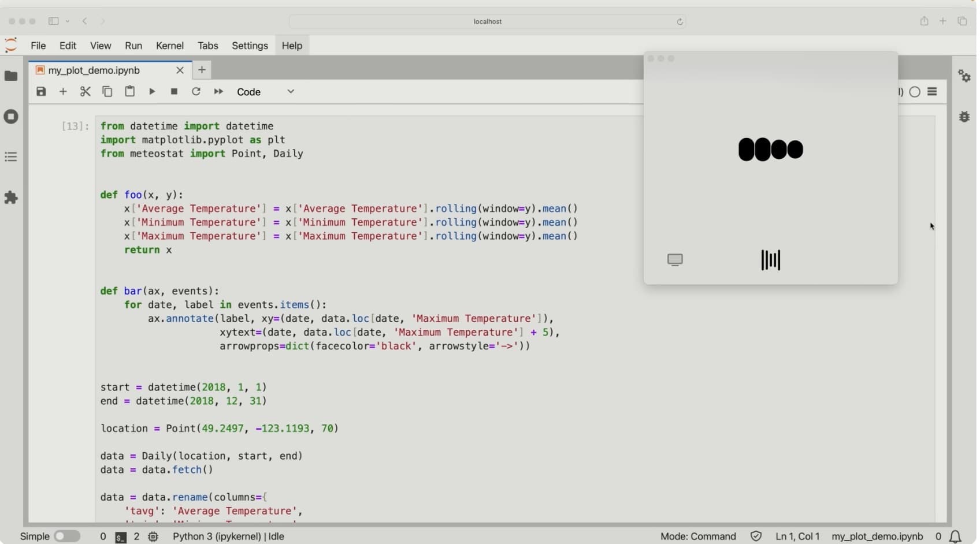Click the localhost address bar
The width and height of the screenshot is (980, 544).
click(x=487, y=21)
